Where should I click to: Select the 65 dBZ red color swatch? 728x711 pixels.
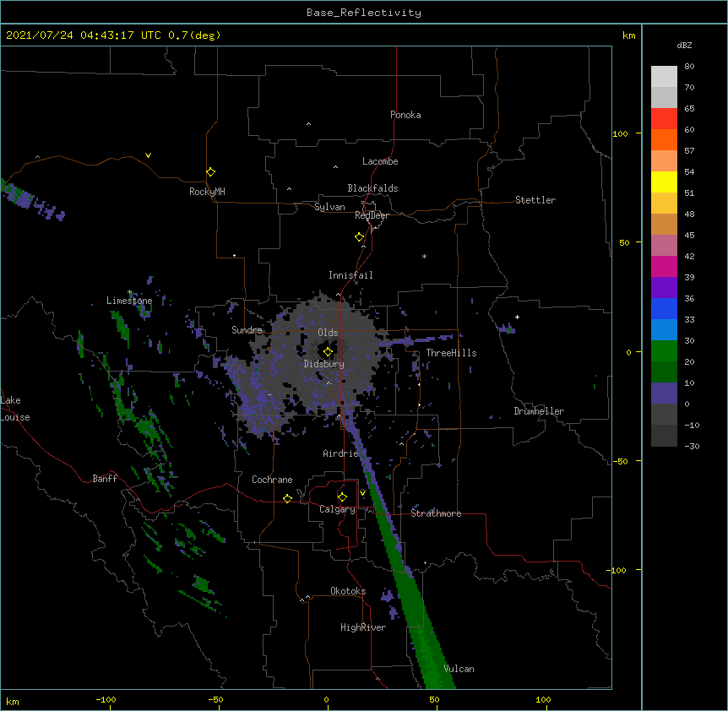tap(664, 119)
